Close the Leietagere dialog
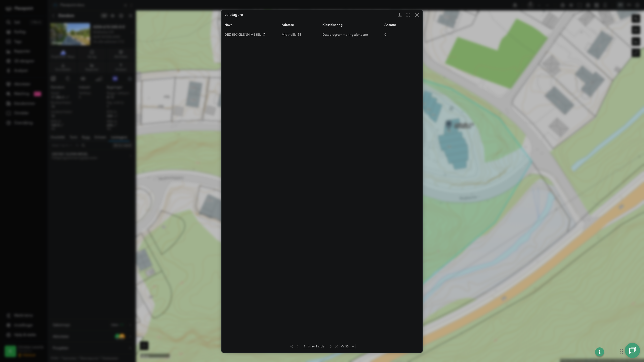The image size is (644, 362). point(417,15)
